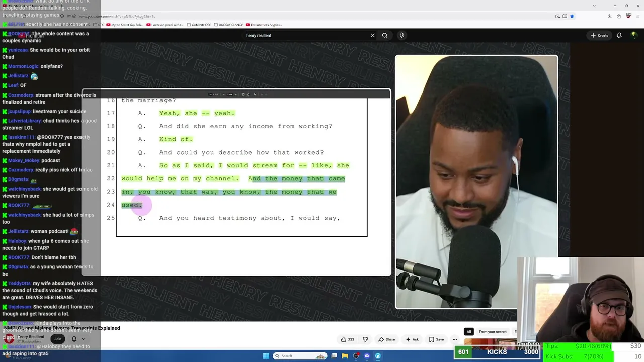Open 'I went on patrol with t...' bookmark
The width and height of the screenshot is (644, 362).
(165, 25)
